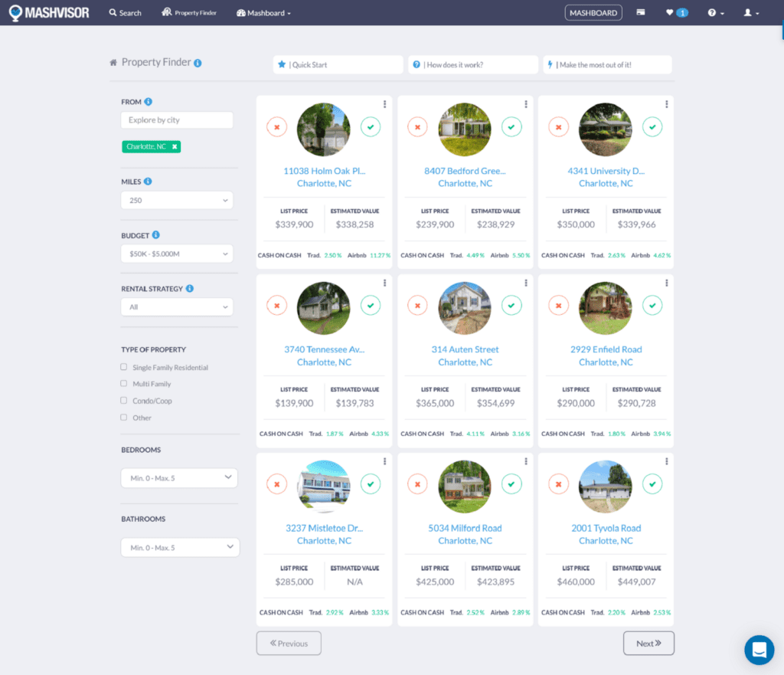This screenshot has height=675, width=784.
Task: Go to the next page of properties
Action: (x=648, y=643)
